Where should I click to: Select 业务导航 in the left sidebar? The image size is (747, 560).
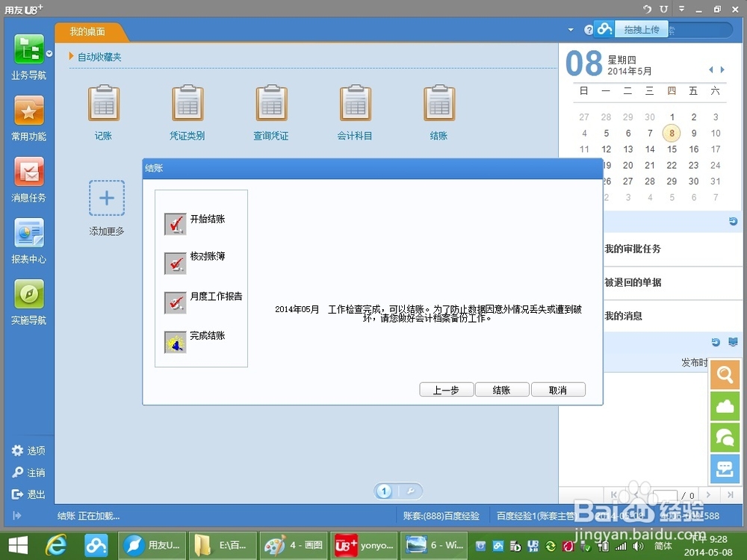tap(28, 56)
